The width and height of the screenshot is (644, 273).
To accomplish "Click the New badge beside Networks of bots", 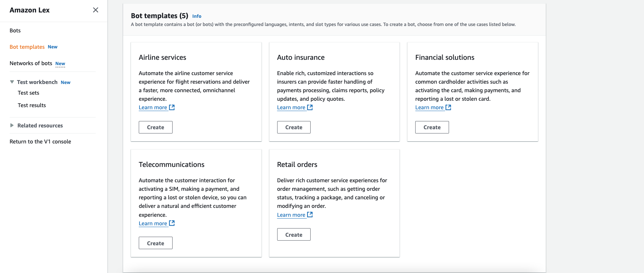I will click(60, 64).
